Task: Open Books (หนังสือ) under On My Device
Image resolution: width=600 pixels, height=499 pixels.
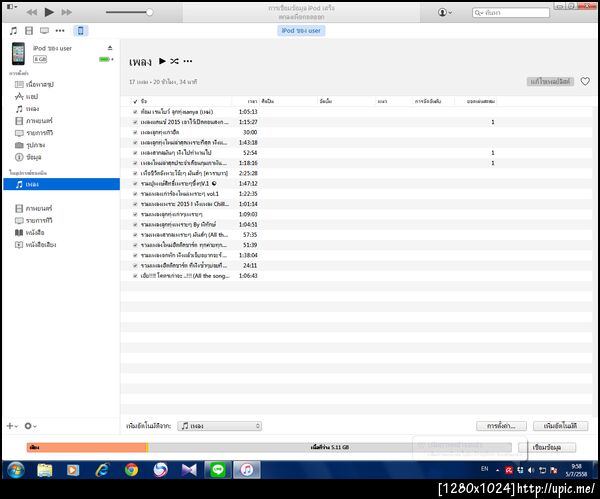Action: coord(29,232)
